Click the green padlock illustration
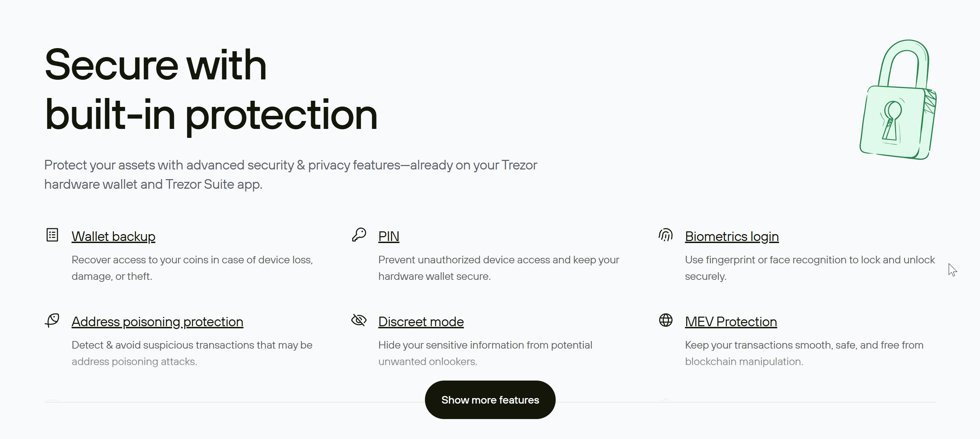Image resolution: width=980 pixels, height=439 pixels. 898,100
